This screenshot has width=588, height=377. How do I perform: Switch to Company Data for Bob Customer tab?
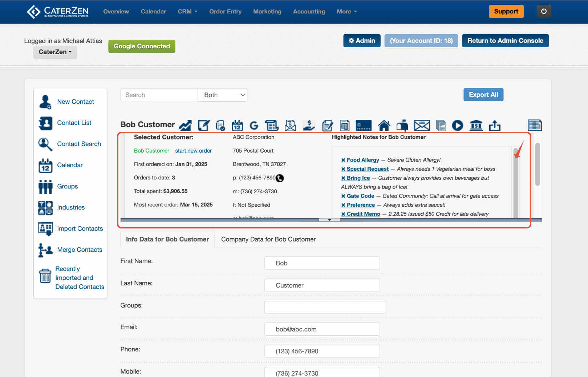[x=268, y=239]
